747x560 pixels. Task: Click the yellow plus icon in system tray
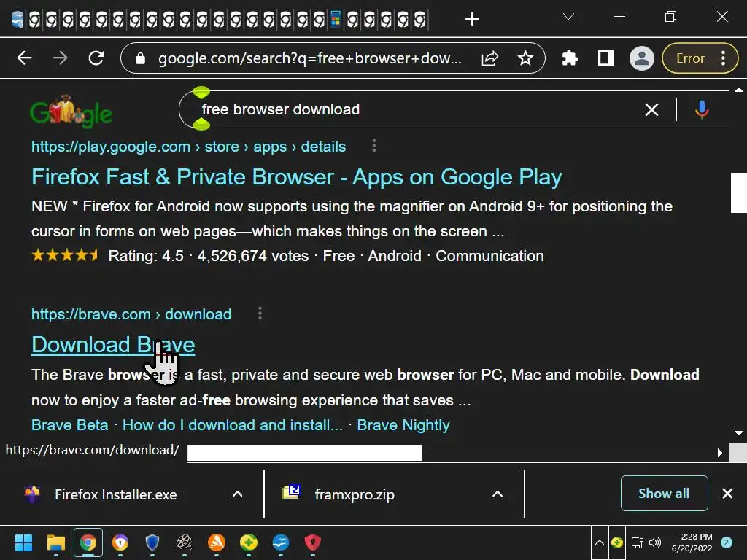617,542
